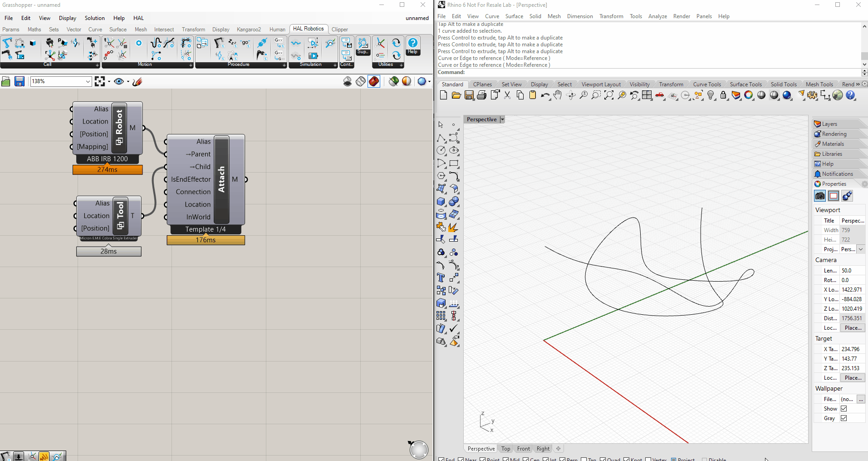Toggle the Show wallpaper checkbox

844,408
